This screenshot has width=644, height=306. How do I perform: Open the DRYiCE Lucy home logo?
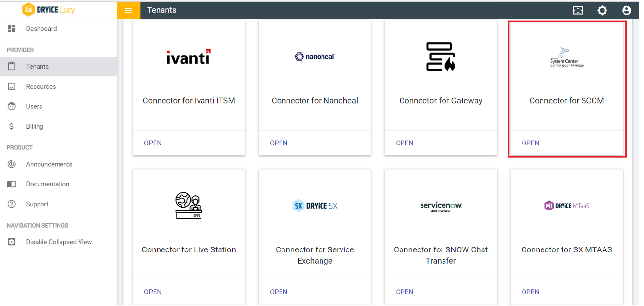pos(49,9)
